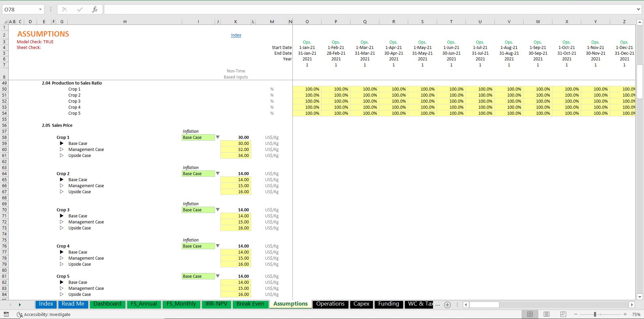This screenshot has height=319, width=644.
Task: Open Crop 3 scenario dropdown arrow
Action: pos(218,210)
